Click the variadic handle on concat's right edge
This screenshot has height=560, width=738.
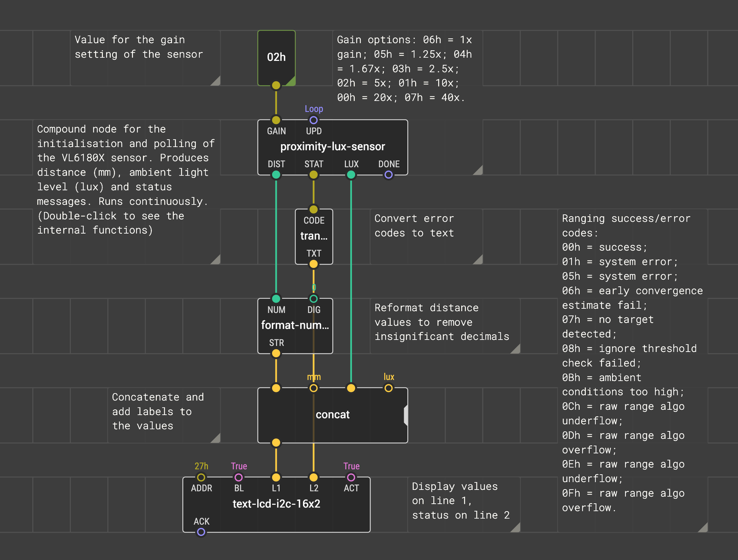[x=406, y=415]
